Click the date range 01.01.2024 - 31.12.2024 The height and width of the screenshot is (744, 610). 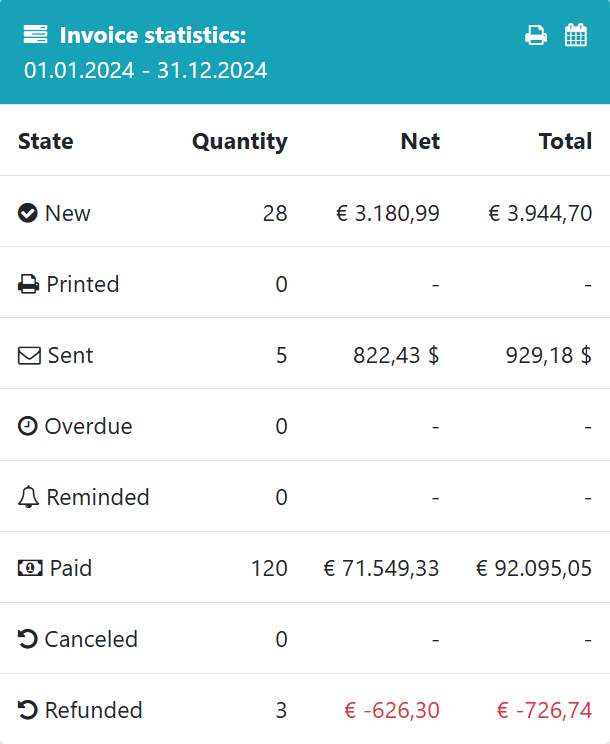146,70
